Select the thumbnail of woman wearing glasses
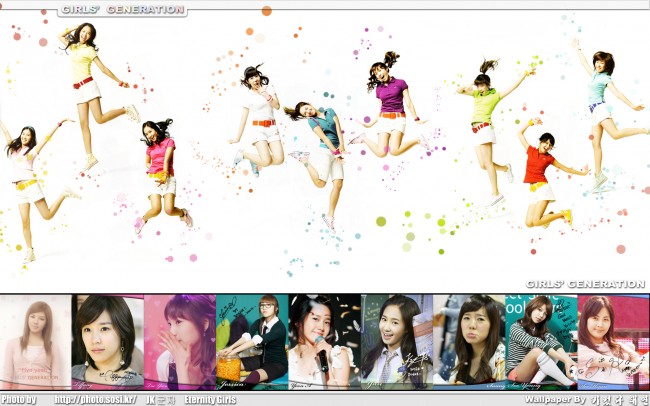This screenshot has width=650, height=406. click(x=252, y=341)
